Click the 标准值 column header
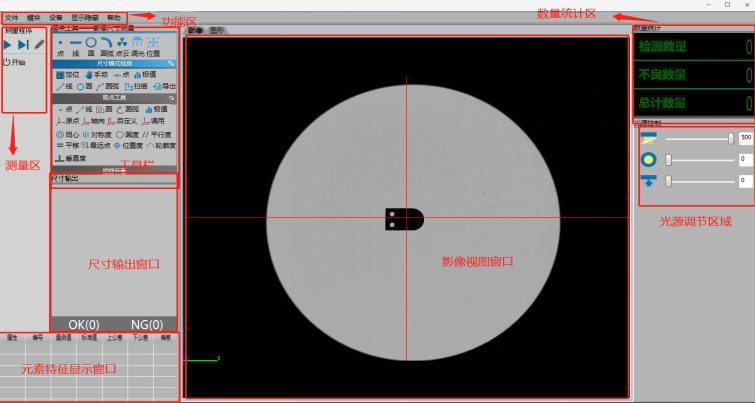Screen dimensions: 755x403 pyautogui.click(x=88, y=338)
